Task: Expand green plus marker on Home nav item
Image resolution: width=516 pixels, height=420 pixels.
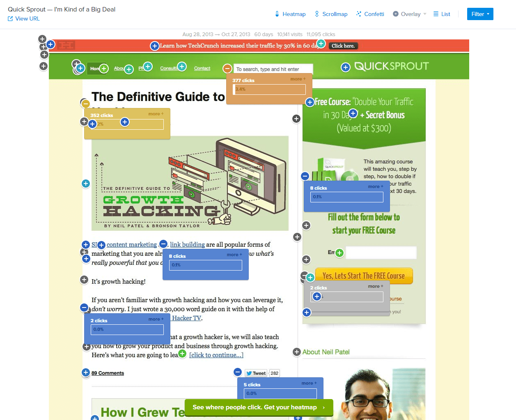Action: (x=104, y=69)
